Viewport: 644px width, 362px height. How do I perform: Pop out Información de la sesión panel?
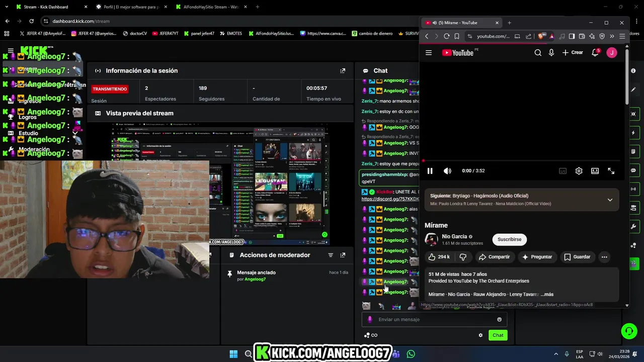pyautogui.click(x=343, y=71)
